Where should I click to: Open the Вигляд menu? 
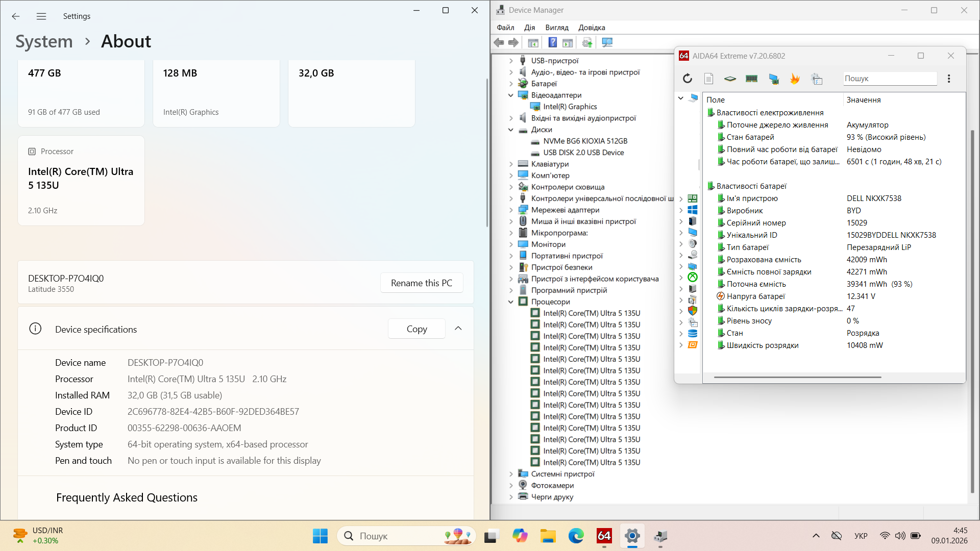click(556, 28)
